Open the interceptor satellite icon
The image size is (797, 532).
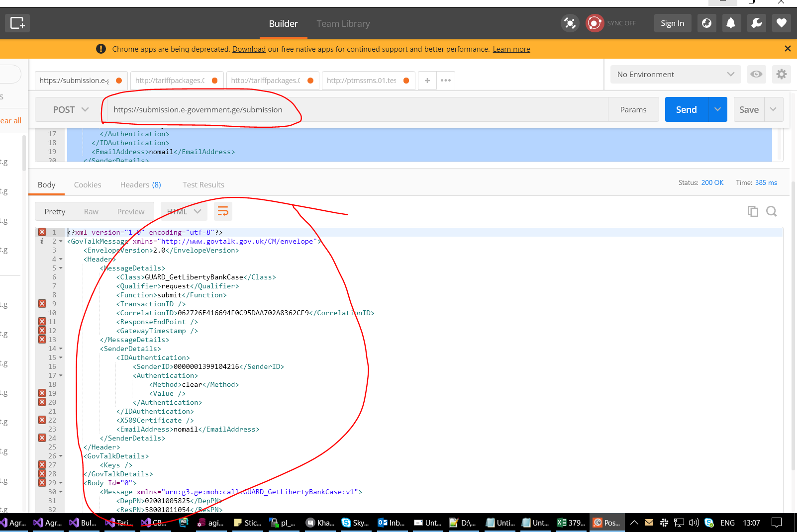[570, 23]
